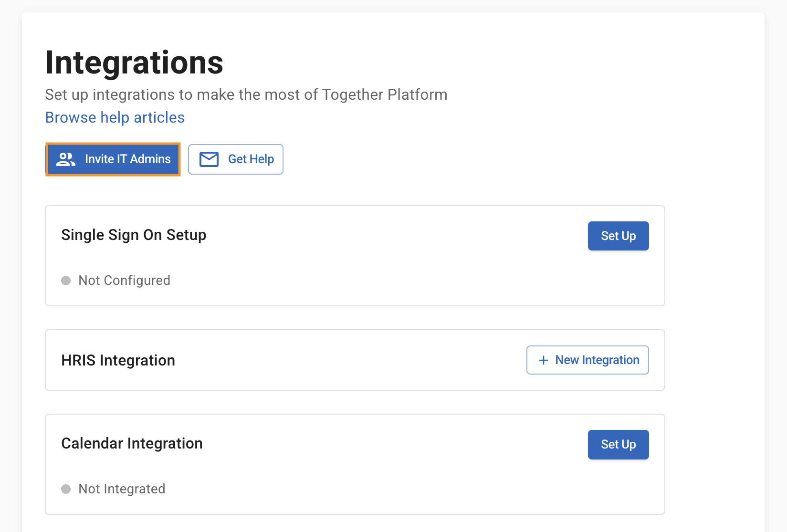Click the people icon on Invite IT Admins
The image size is (787, 532).
coord(66,159)
